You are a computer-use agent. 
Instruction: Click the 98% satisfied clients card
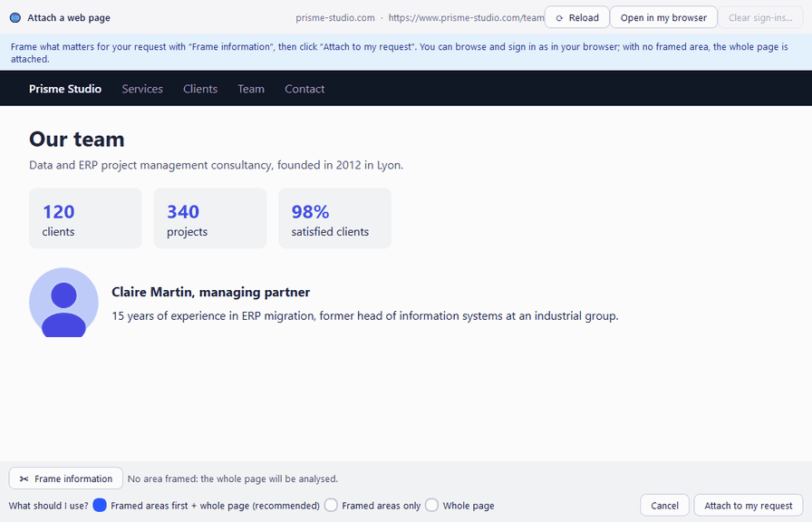tap(335, 218)
